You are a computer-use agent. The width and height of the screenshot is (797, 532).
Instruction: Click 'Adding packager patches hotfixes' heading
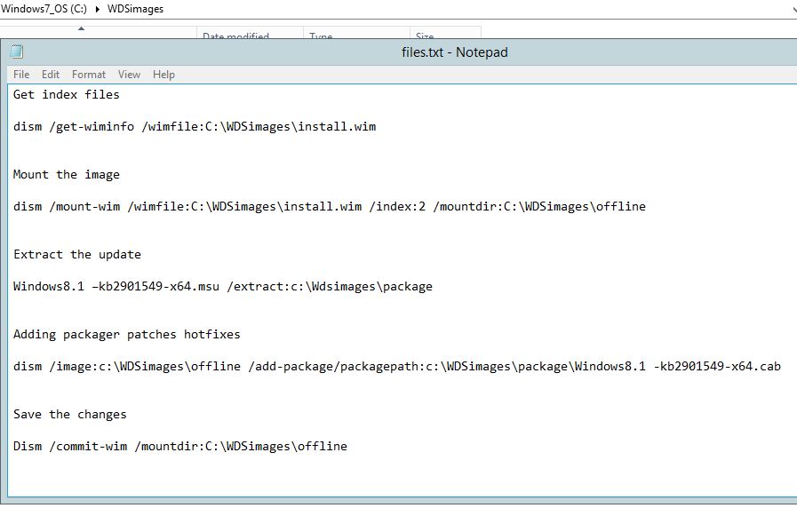click(126, 334)
